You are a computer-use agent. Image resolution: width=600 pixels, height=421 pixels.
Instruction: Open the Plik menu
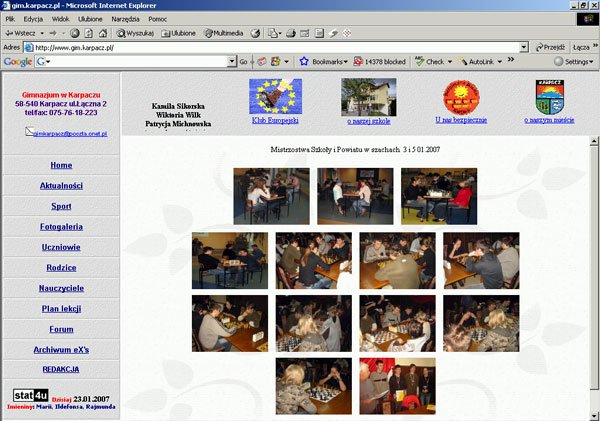tap(10, 19)
